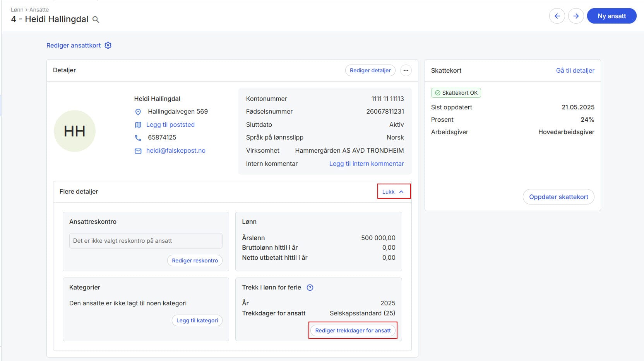Click the empty reskontro field
The height and width of the screenshot is (361, 644).
[146, 241]
